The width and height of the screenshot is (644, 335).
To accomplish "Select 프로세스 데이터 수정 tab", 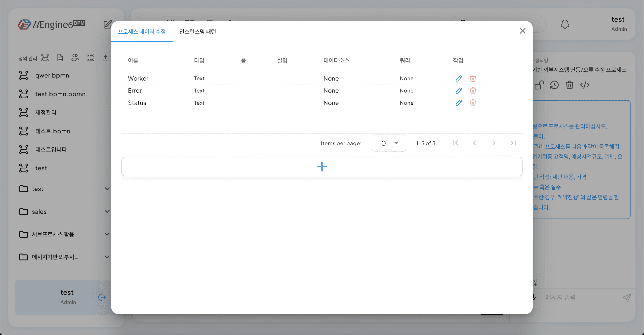I will coord(142,32).
